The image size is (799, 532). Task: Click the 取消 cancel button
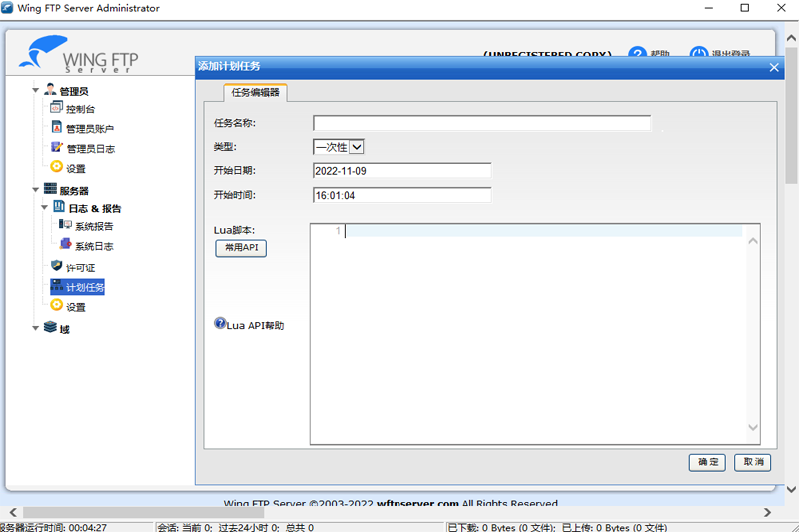pos(752,462)
